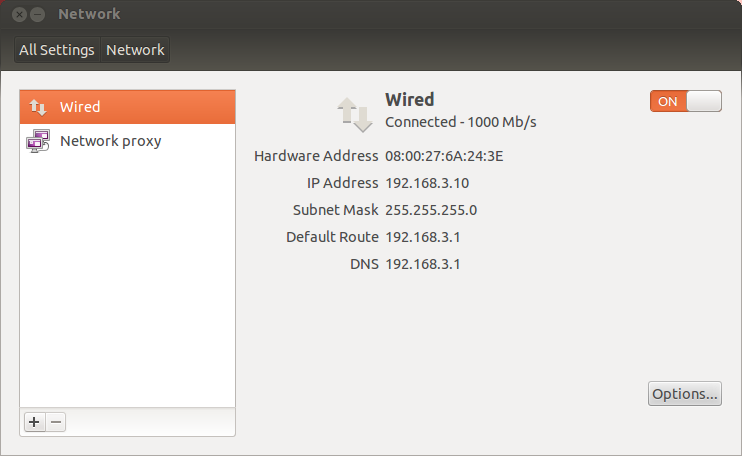Click the Wired heading in details pane
This screenshot has height=456, width=742.
click(x=410, y=99)
